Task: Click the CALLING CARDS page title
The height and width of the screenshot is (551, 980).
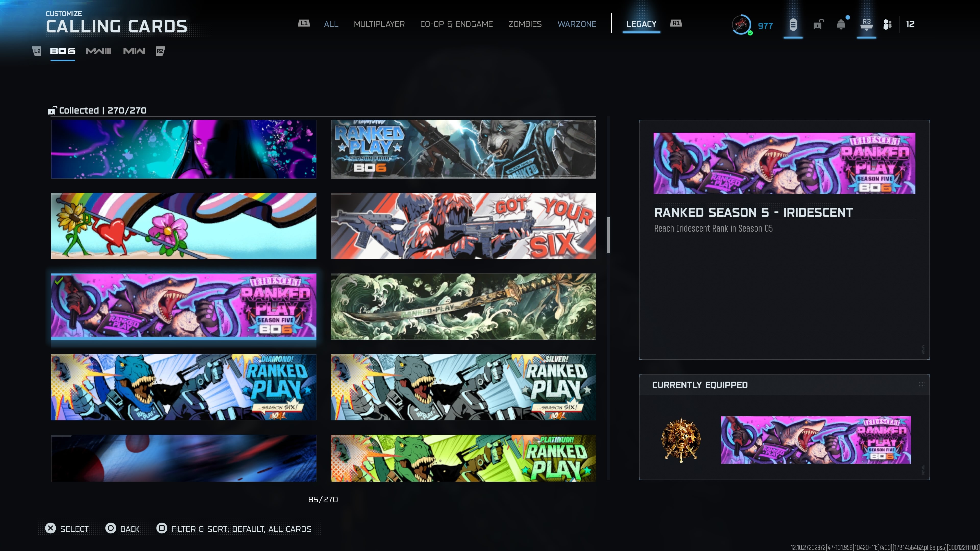Action: pos(117,26)
